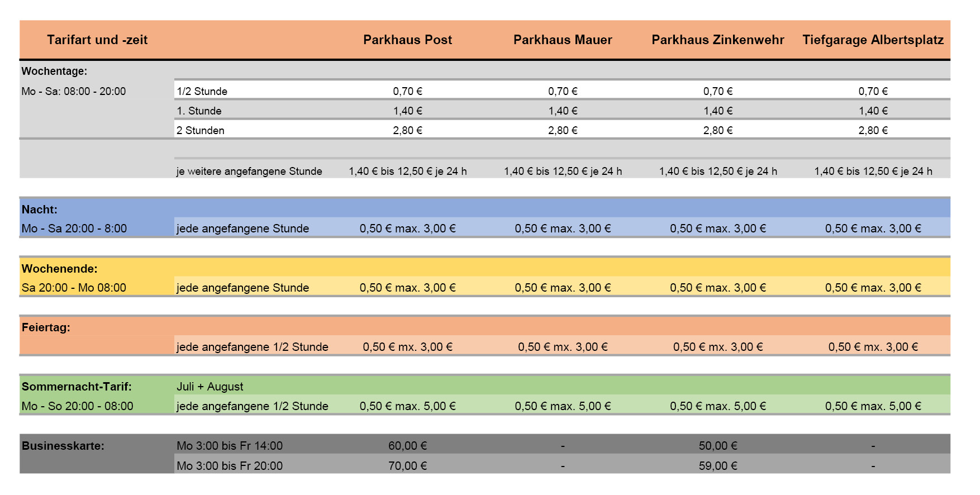Select '1,40 € bis 12,50 € je 24 h' under Parkhaus Post
Viewport: 980px width, 495px height.
(408, 171)
